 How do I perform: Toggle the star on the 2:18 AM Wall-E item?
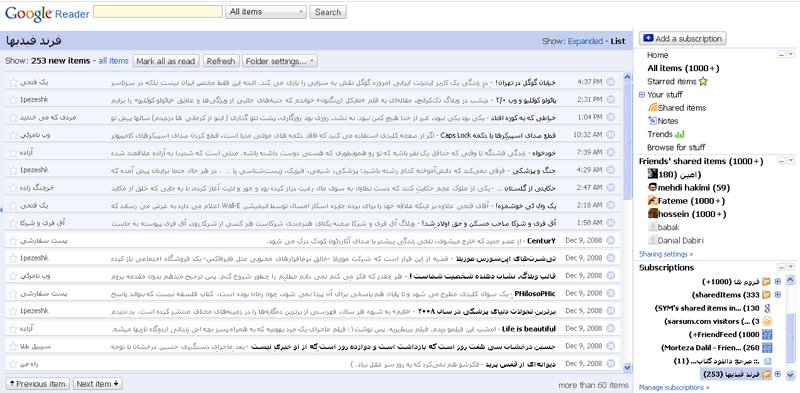coord(13,206)
